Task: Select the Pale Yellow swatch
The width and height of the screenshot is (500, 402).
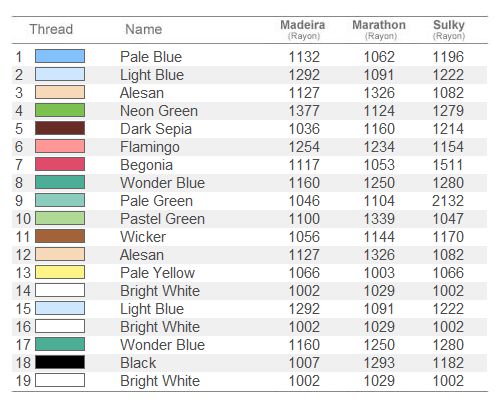Action: (60, 272)
